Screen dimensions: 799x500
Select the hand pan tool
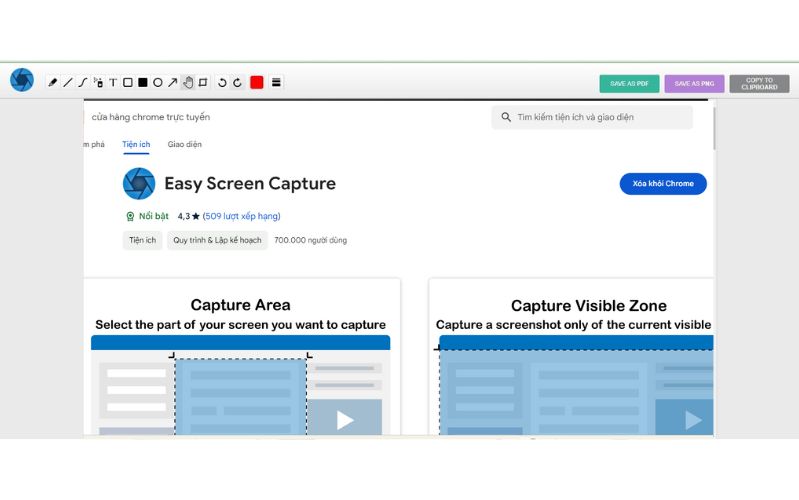click(x=188, y=83)
